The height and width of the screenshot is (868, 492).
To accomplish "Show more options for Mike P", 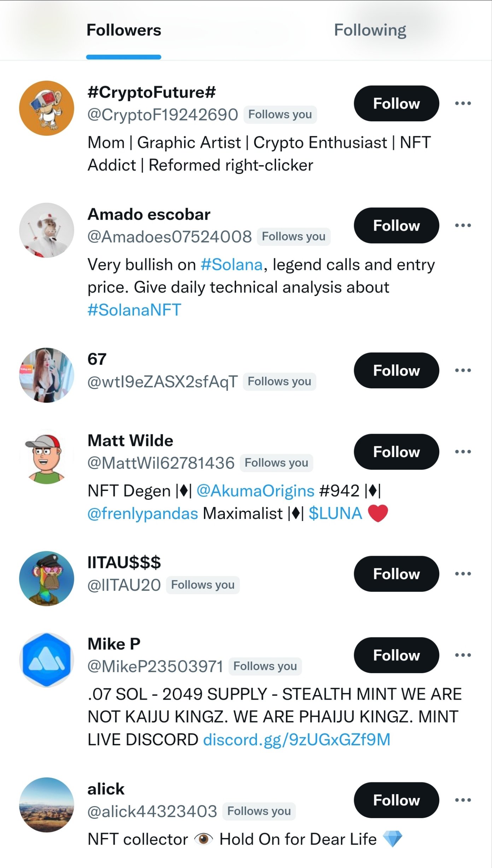I will point(463,655).
